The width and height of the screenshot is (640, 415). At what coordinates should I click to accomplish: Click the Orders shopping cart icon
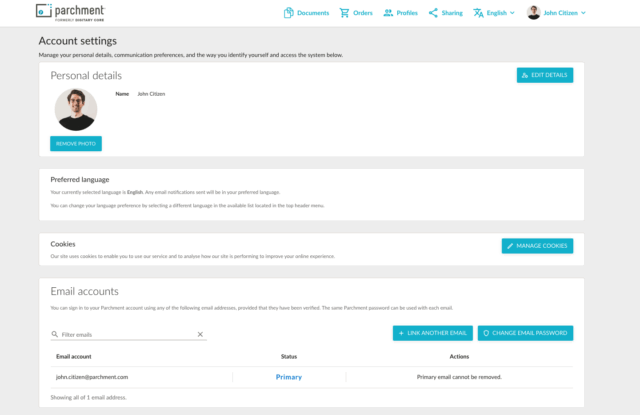point(345,13)
